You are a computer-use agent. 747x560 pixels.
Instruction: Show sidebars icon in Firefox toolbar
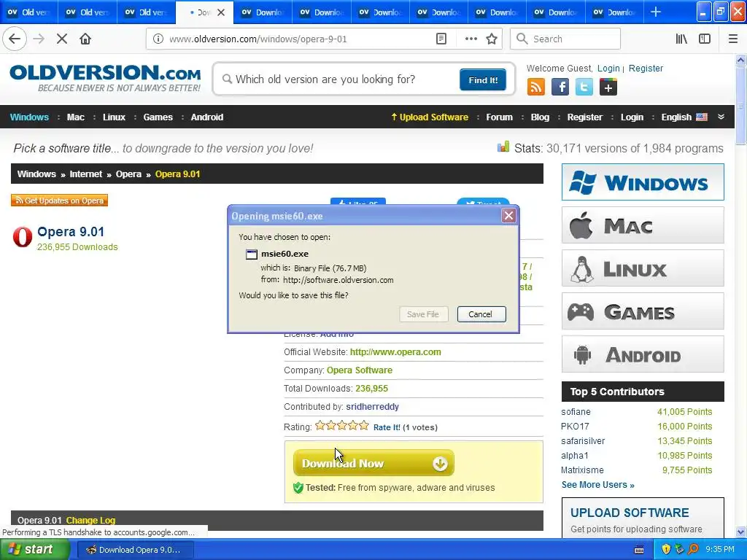pyautogui.click(x=705, y=39)
